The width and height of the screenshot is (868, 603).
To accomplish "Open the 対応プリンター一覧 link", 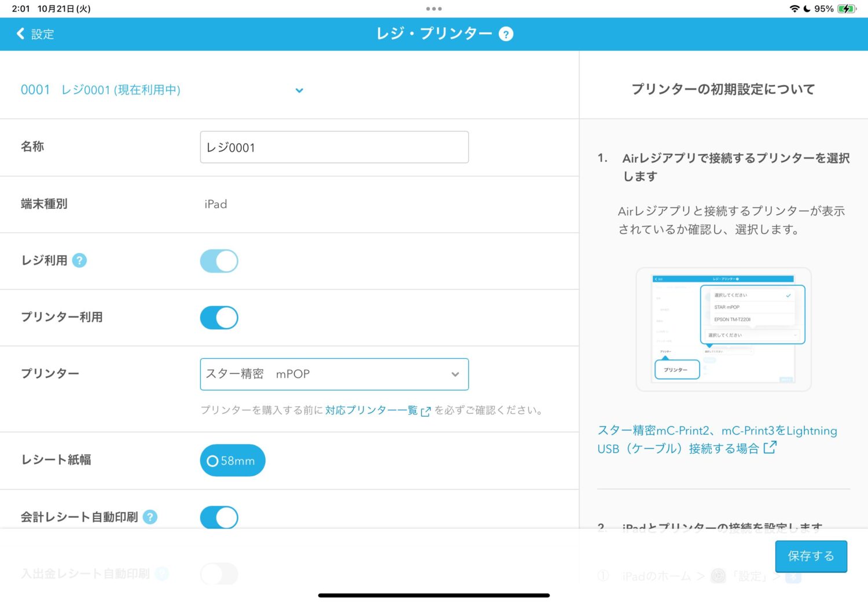I will (x=371, y=410).
